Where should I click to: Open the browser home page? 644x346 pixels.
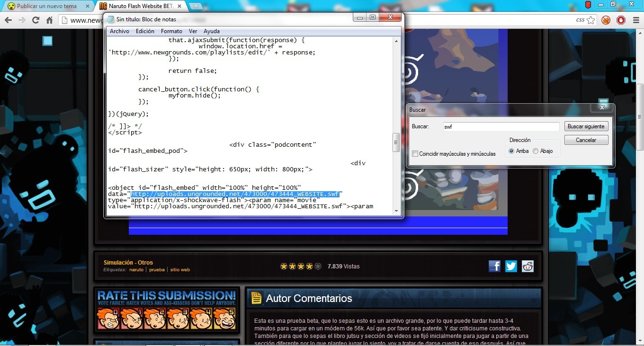[49, 20]
